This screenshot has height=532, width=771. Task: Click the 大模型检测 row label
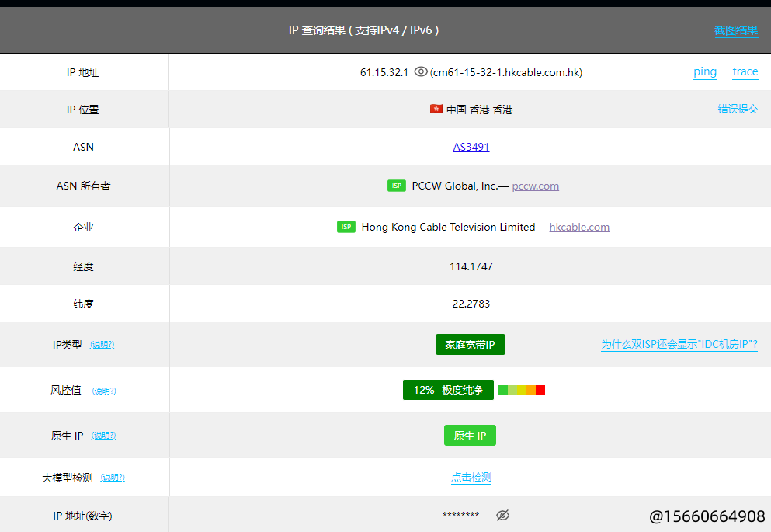[x=67, y=478]
